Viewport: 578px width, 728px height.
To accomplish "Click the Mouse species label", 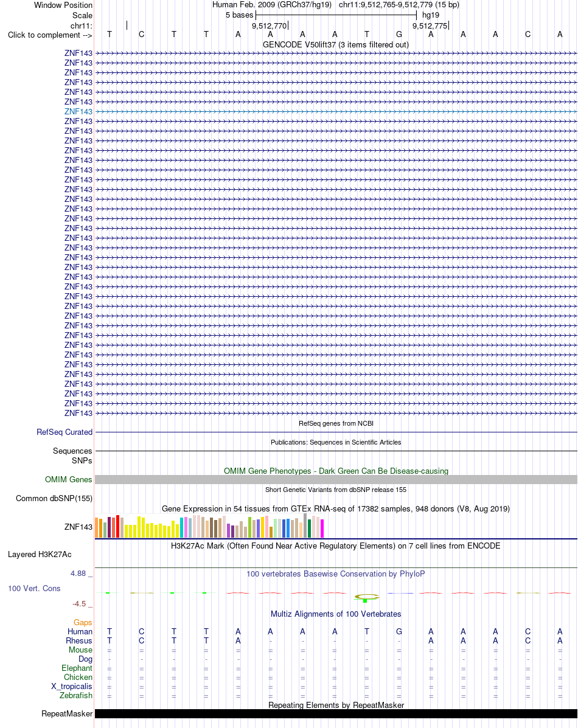I will tap(80, 650).
